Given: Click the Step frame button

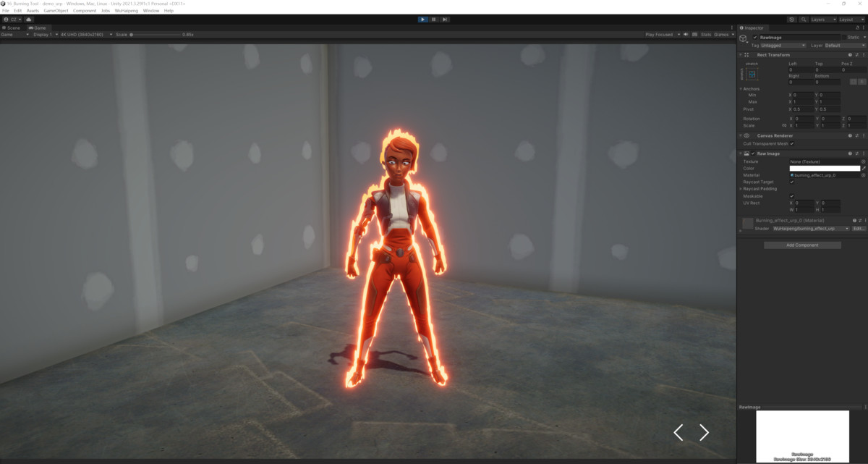Looking at the screenshot, I should [445, 20].
